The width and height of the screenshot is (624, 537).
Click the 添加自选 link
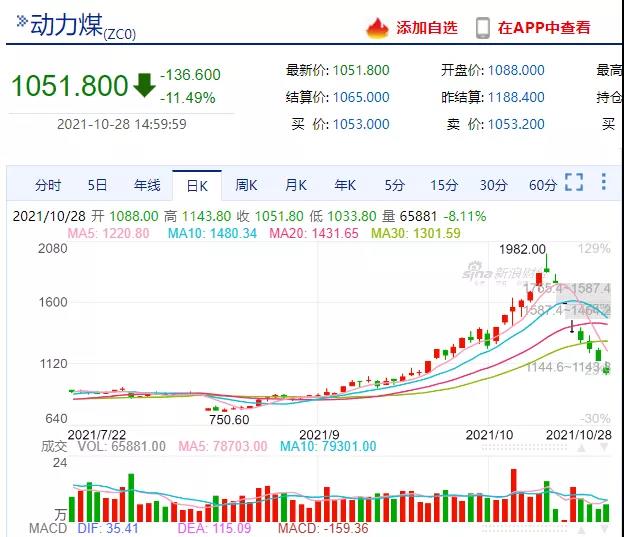tap(427, 28)
